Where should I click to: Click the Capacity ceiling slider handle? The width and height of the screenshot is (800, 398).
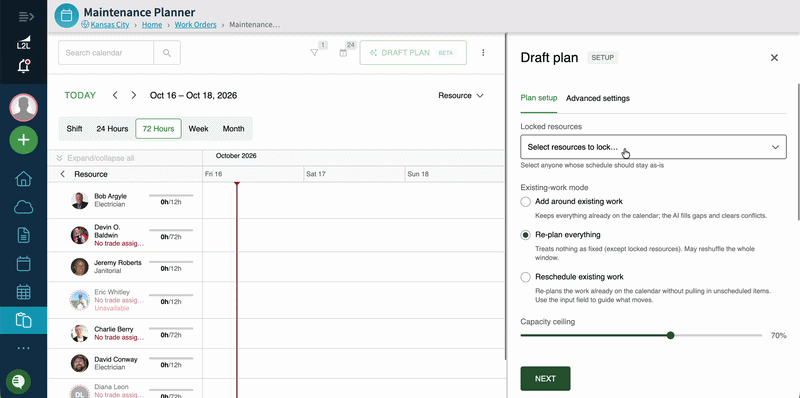click(x=670, y=335)
